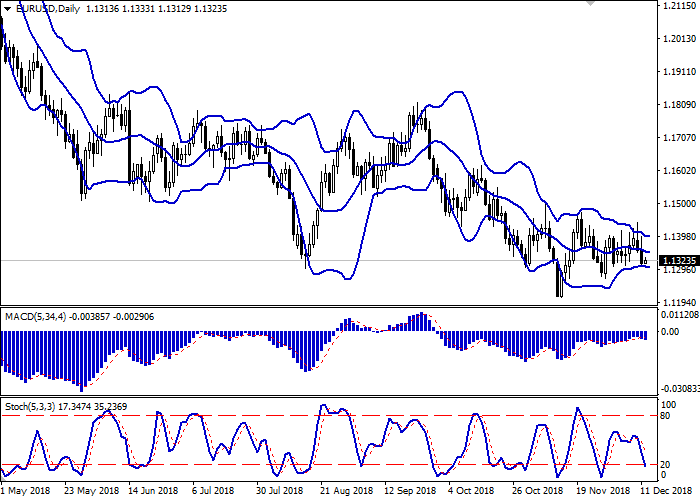Click Stochastic oversold level 20 label

click(665, 465)
